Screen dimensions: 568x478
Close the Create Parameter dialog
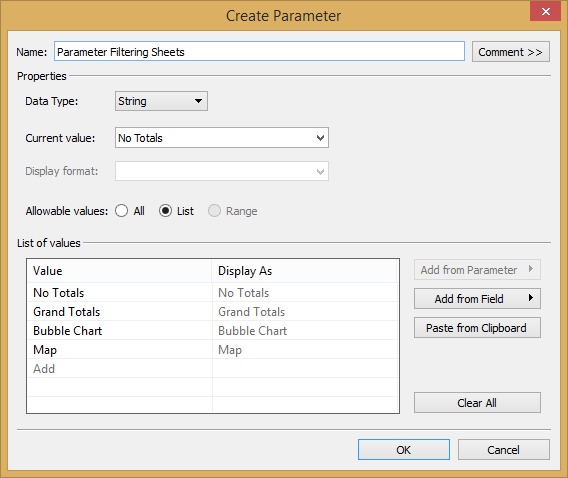(x=545, y=11)
